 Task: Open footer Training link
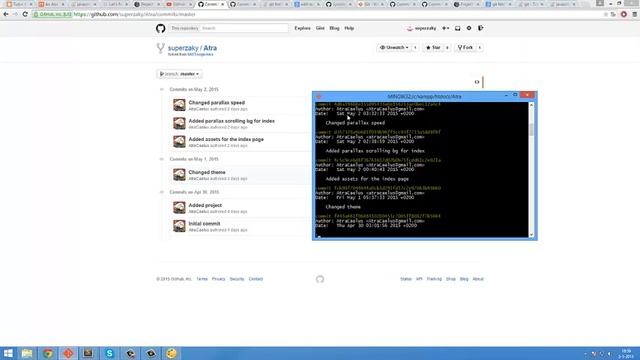coord(434,279)
